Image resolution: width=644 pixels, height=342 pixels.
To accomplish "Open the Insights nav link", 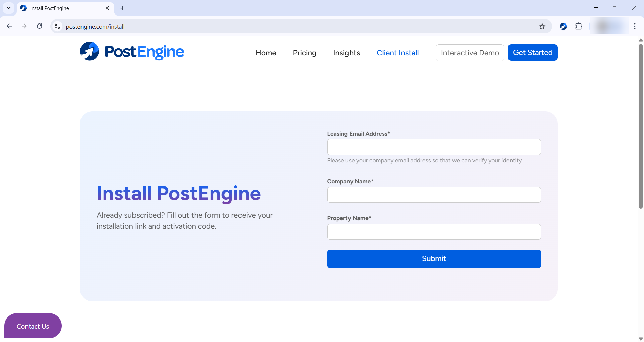I will click(346, 53).
